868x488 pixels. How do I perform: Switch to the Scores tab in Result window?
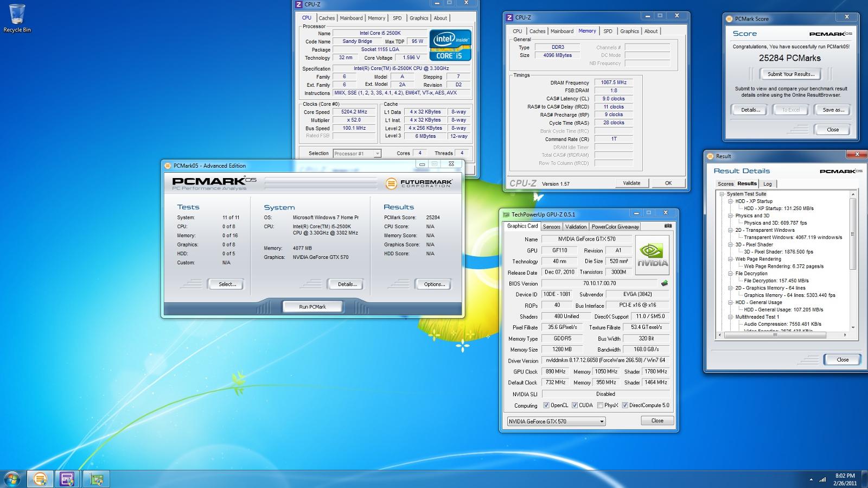(x=725, y=184)
